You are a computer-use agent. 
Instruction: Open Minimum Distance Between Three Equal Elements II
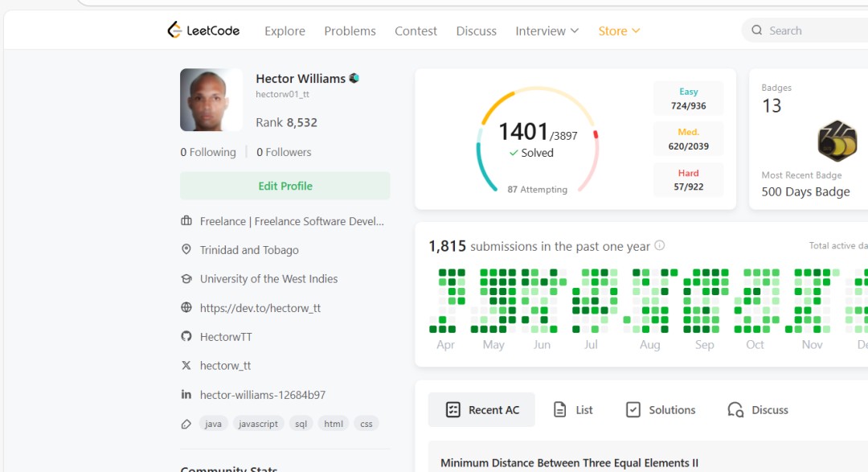pyautogui.click(x=569, y=462)
